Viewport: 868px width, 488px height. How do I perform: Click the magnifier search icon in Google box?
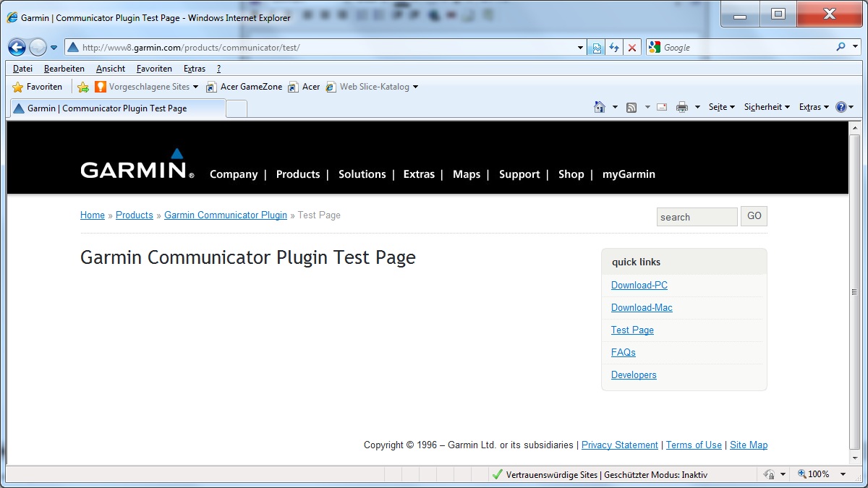click(x=841, y=47)
